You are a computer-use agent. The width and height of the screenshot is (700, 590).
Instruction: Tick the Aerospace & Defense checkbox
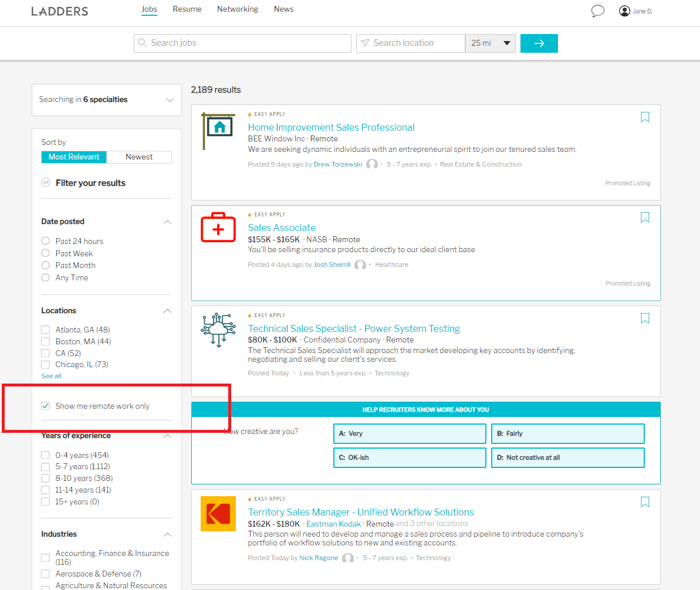click(46, 574)
